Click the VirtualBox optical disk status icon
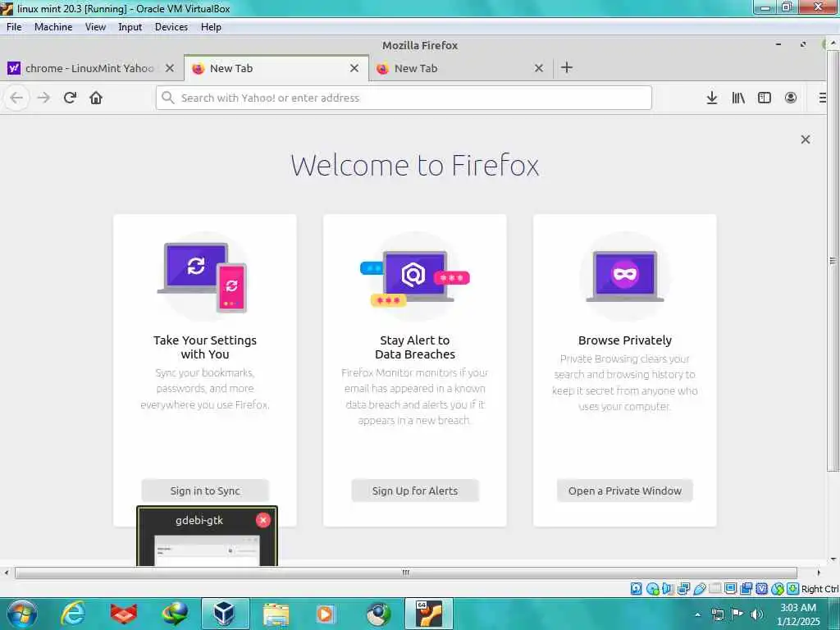The width and height of the screenshot is (840, 630). (x=652, y=589)
